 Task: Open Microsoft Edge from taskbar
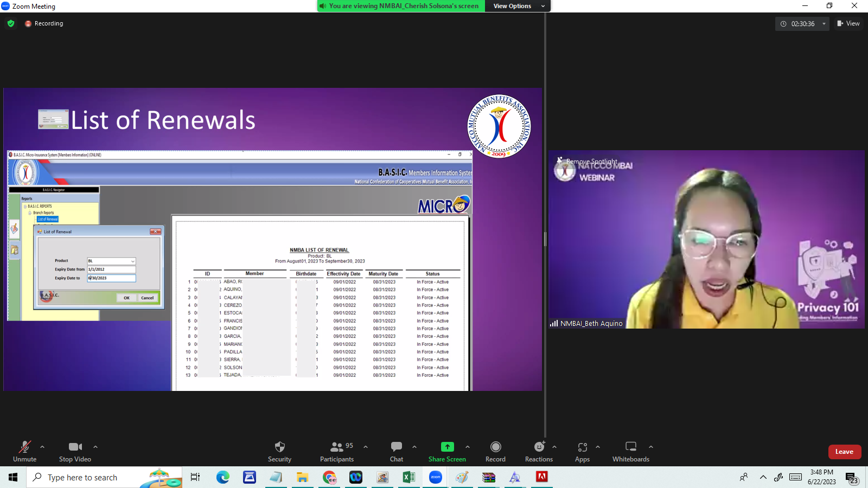coord(223,477)
